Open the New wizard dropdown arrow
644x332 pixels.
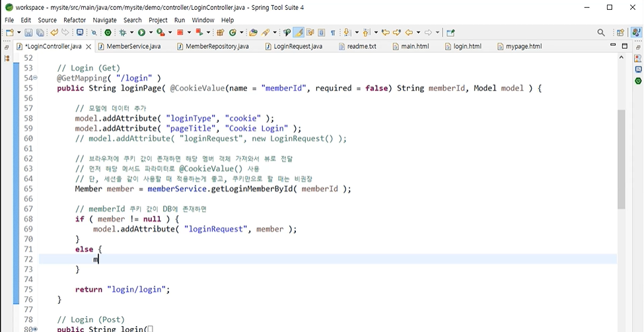tap(19, 32)
